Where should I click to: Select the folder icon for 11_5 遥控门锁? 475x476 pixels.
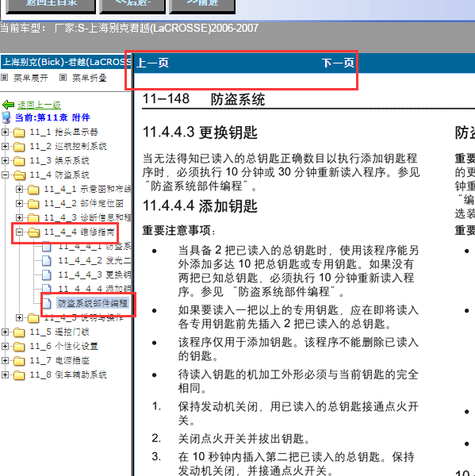click(x=19, y=332)
